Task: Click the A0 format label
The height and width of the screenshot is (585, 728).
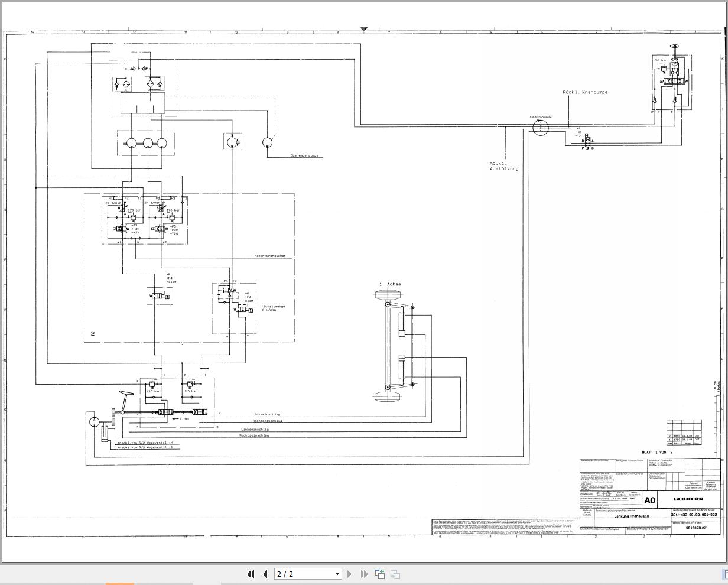Action: [x=649, y=500]
